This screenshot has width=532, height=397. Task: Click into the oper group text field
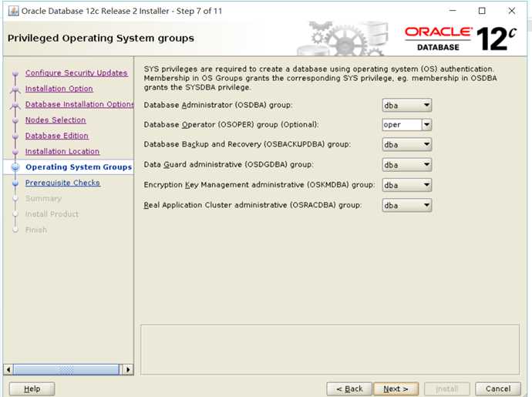coord(402,125)
